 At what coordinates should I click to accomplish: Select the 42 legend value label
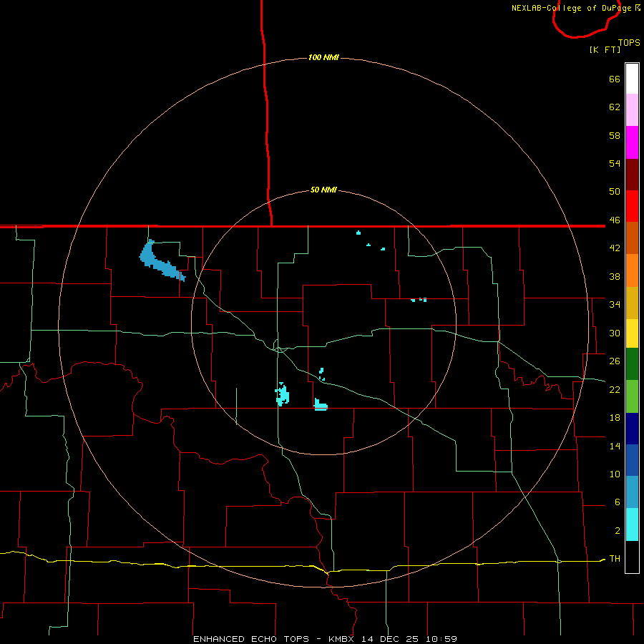[615, 248]
